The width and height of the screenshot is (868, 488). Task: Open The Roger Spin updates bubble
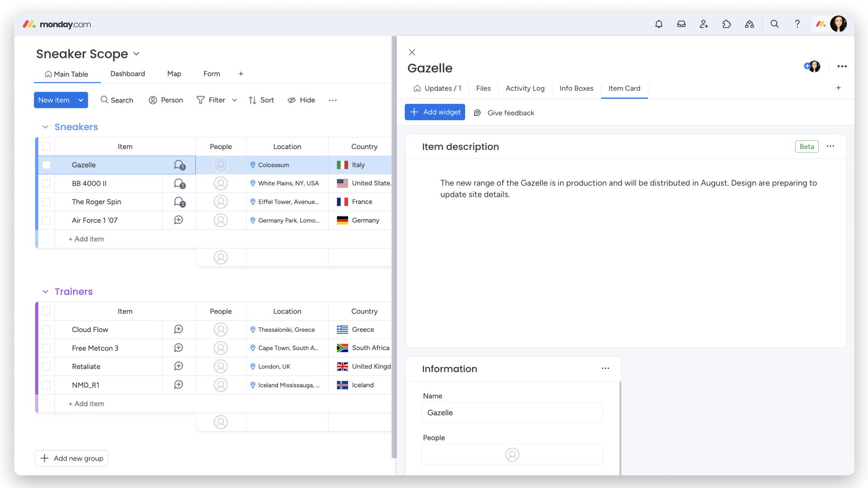[179, 202]
